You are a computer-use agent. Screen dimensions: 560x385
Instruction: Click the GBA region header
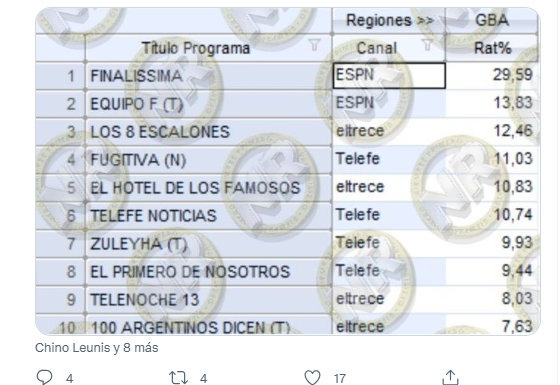click(x=492, y=20)
